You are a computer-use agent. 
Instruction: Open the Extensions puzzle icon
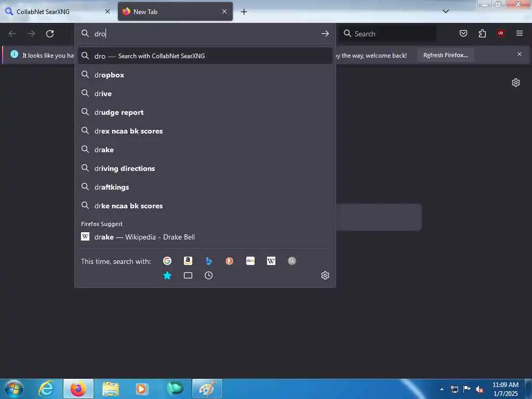click(x=482, y=33)
